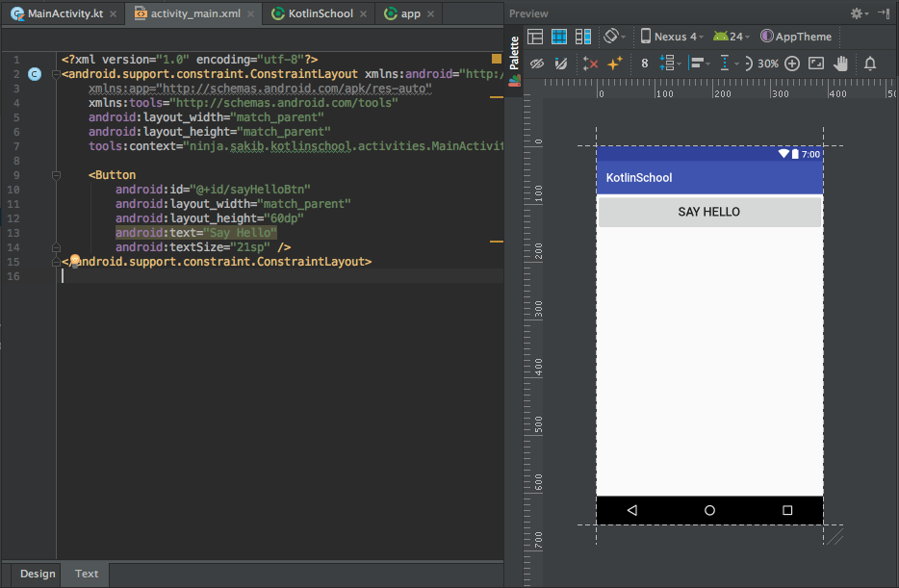Open the app editor tab

pos(410,13)
